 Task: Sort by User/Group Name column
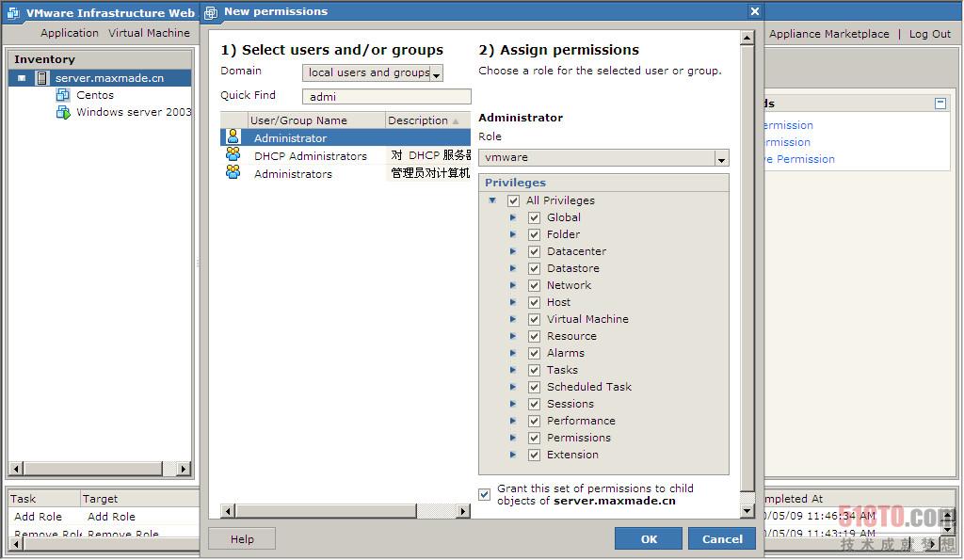(316, 120)
